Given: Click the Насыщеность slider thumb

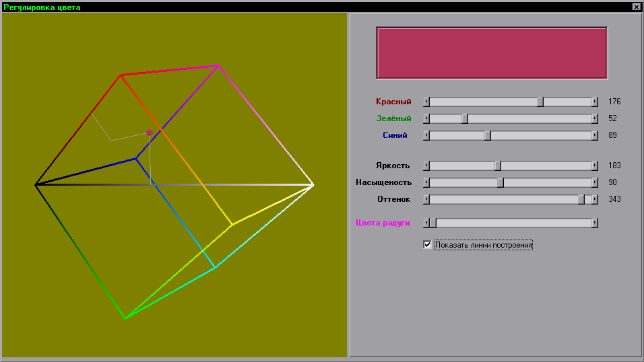Looking at the screenshot, I should (501, 182).
